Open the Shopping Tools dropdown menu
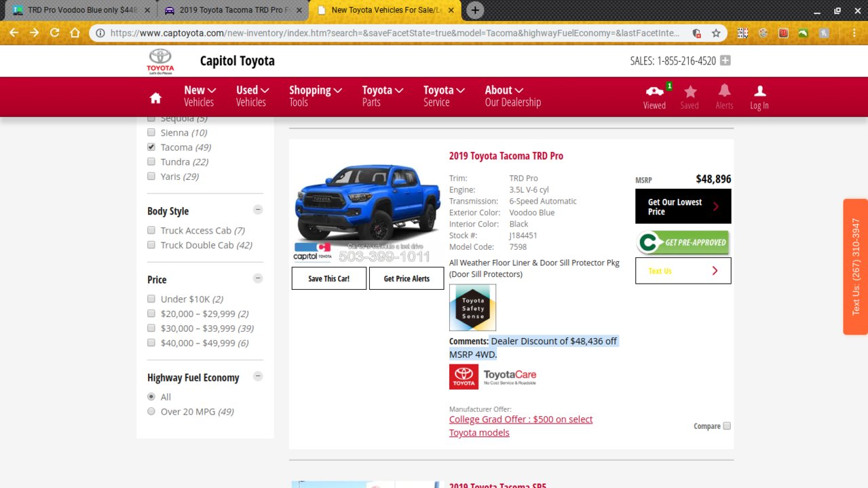The image size is (868, 488). pos(316,96)
